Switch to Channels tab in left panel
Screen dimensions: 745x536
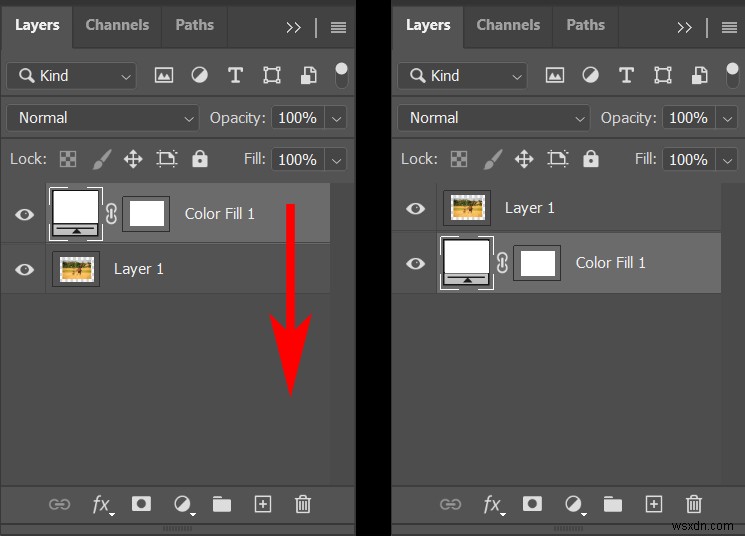[117, 25]
